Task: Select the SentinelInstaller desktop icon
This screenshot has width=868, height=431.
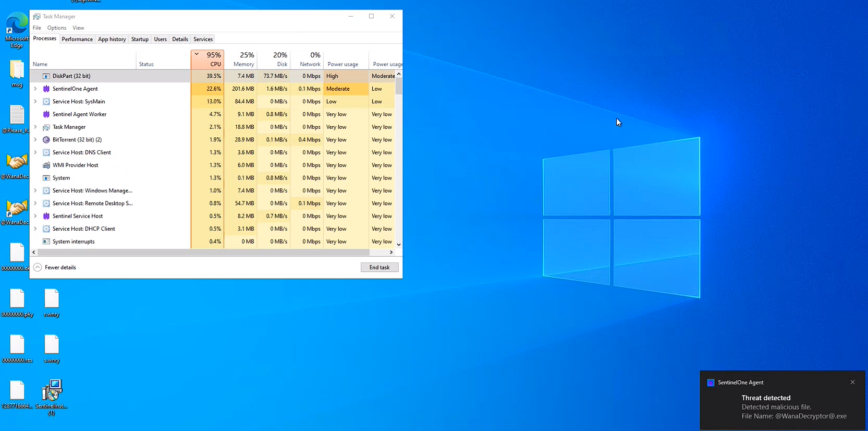Action: point(52,392)
